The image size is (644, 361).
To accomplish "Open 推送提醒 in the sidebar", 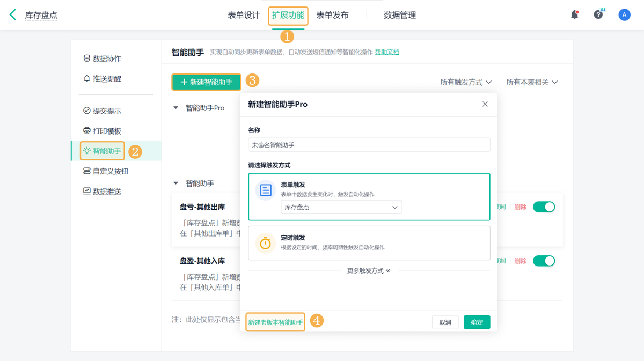I will pos(106,79).
